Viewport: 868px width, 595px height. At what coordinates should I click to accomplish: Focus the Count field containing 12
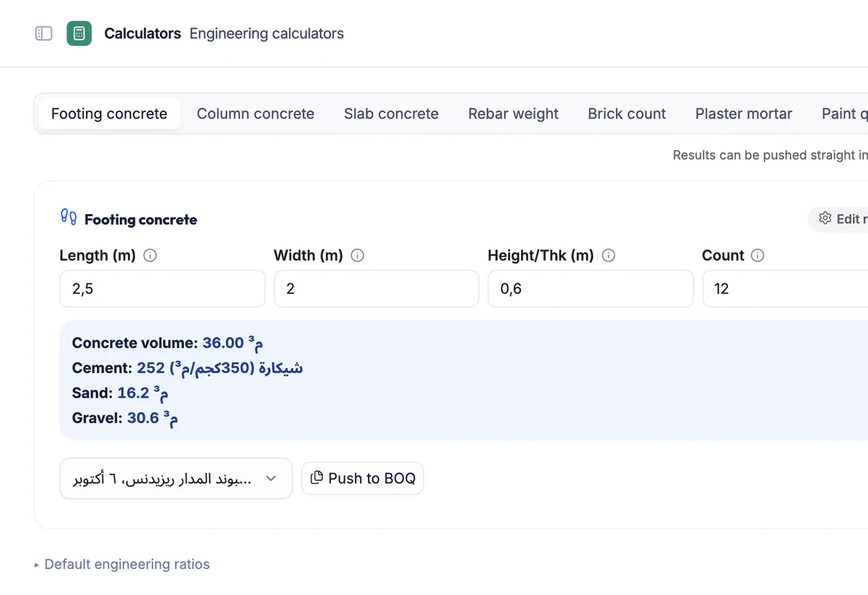[x=785, y=289]
